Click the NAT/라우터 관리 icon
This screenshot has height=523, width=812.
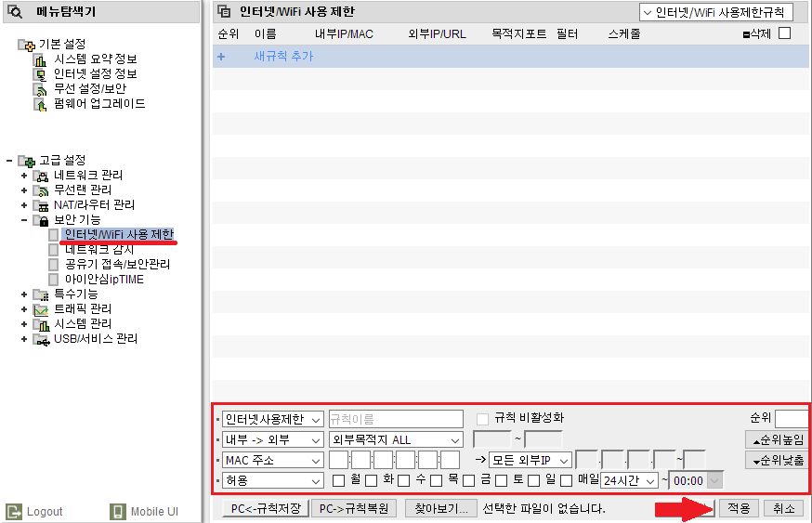click(x=41, y=205)
